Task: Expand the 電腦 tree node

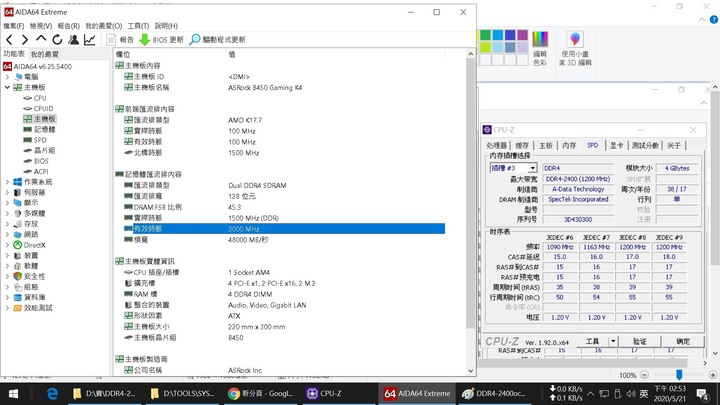Action: pyautogui.click(x=7, y=77)
